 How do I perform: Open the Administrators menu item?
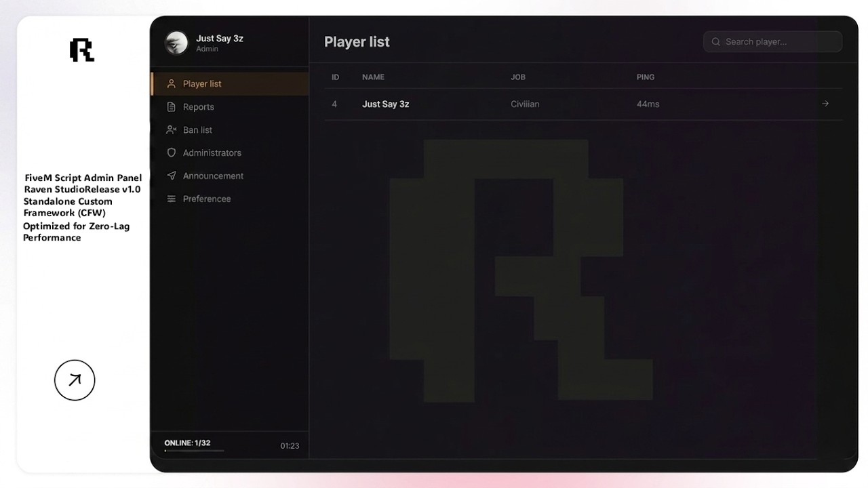pyautogui.click(x=230, y=153)
